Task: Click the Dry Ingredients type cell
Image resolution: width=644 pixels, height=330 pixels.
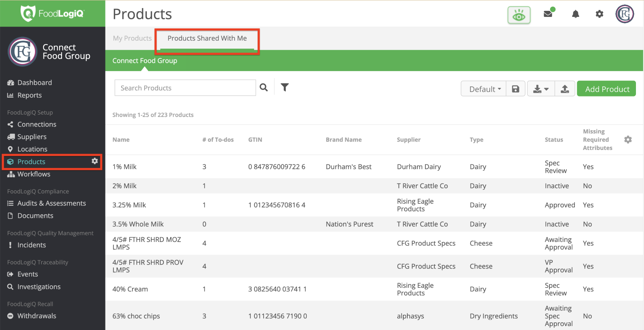Action: 494,316
